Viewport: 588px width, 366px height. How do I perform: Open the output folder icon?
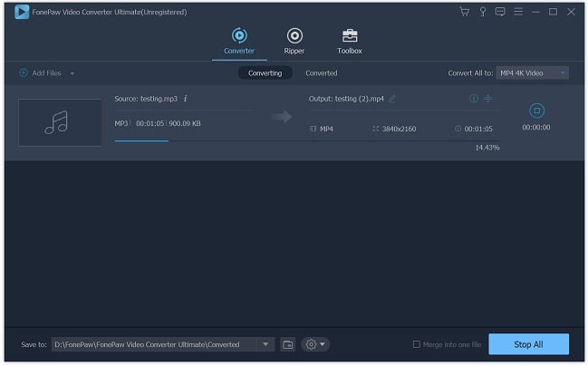(x=287, y=344)
